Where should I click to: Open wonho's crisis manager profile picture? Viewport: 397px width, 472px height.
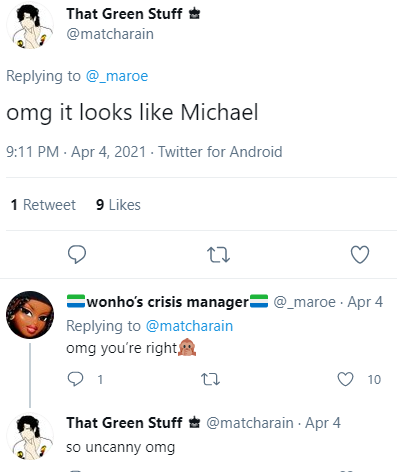point(30,315)
